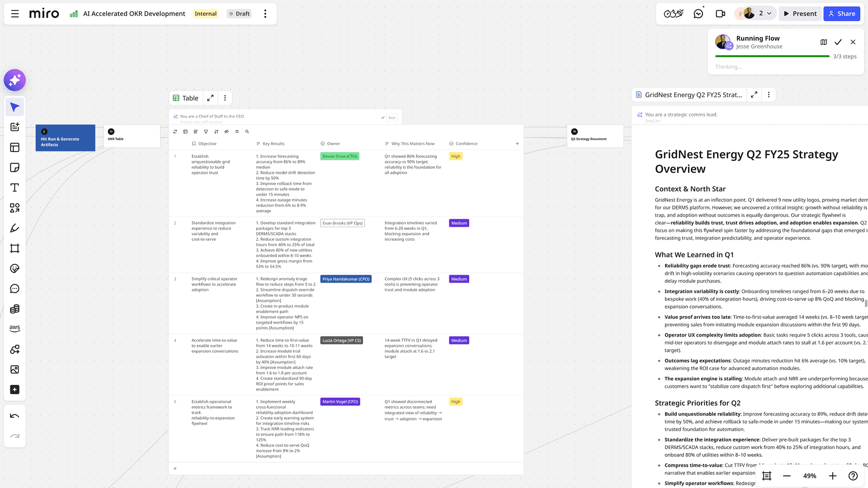Expand the collaborators list chevron
Viewport: 868px width, 488px height.
pyautogui.click(x=769, y=14)
